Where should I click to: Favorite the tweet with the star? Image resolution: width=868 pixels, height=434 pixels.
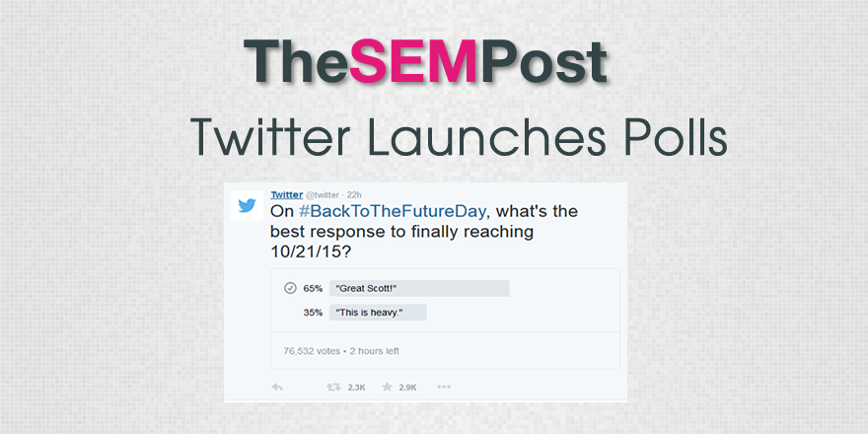pos(388,388)
